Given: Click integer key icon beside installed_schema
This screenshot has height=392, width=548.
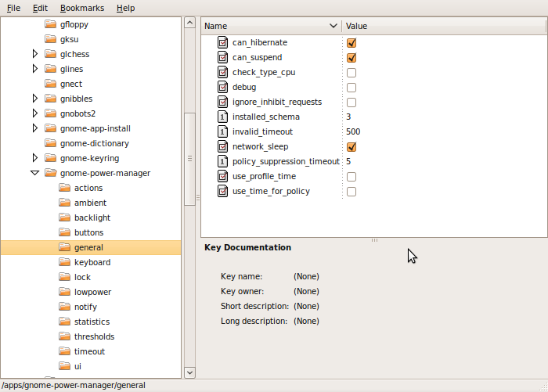Looking at the screenshot, I should [x=222, y=117].
